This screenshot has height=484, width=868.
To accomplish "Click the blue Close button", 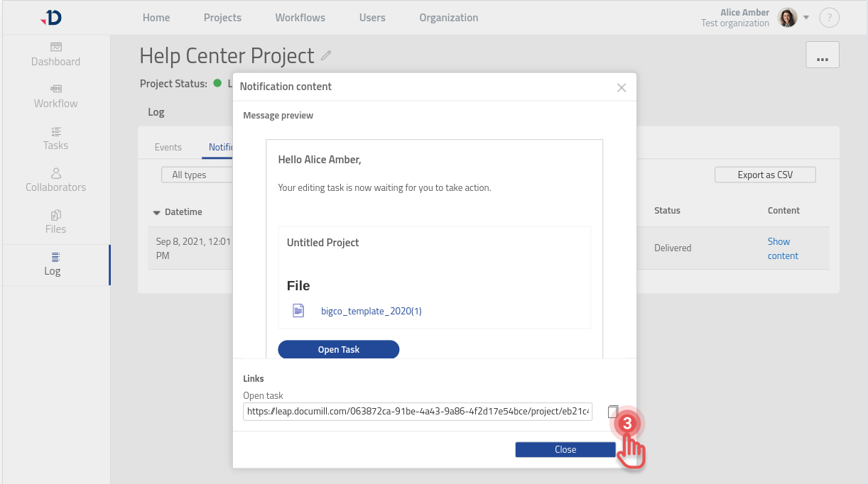I will point(565,449).
